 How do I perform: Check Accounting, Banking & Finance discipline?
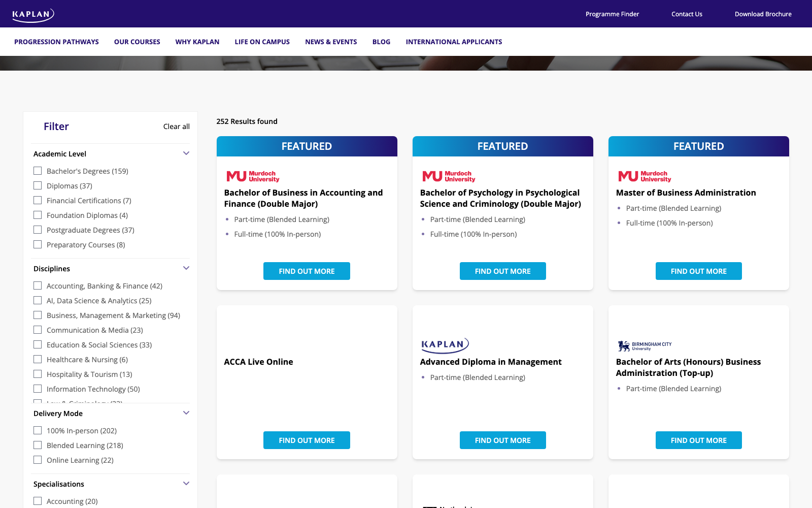[x=38, y=285]
